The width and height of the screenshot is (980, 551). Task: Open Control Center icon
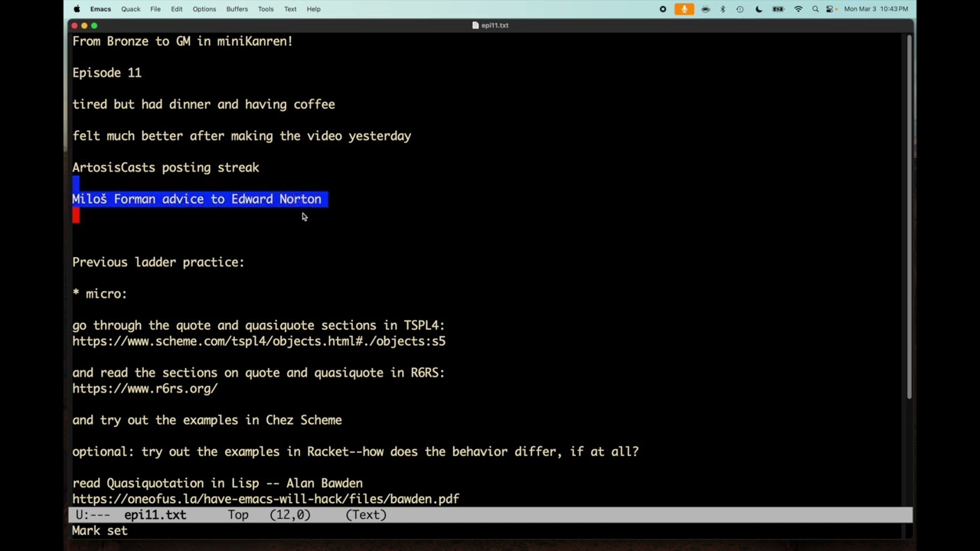click(830, 9)
